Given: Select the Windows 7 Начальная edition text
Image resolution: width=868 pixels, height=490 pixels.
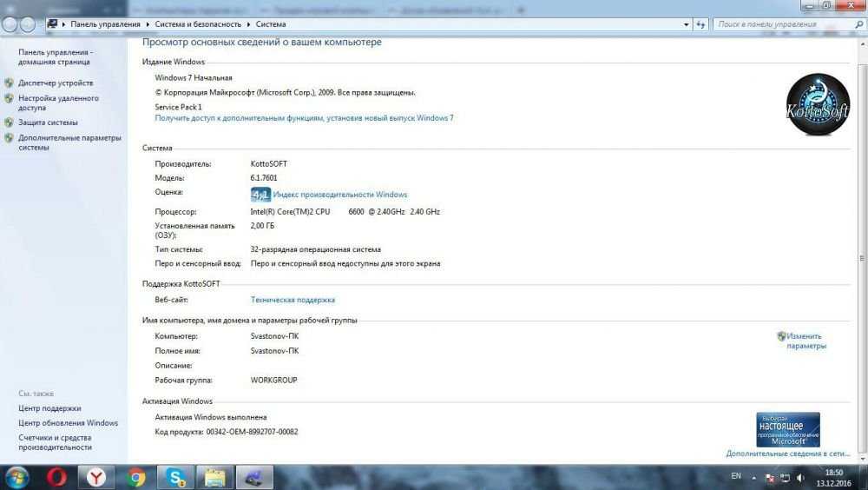Looking at the screenshot, I should pos(194,78).
